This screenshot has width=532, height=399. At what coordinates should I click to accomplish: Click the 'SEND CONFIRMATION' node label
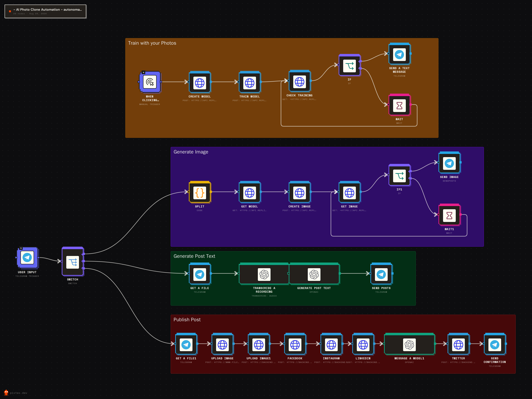(x=495, y=360)
